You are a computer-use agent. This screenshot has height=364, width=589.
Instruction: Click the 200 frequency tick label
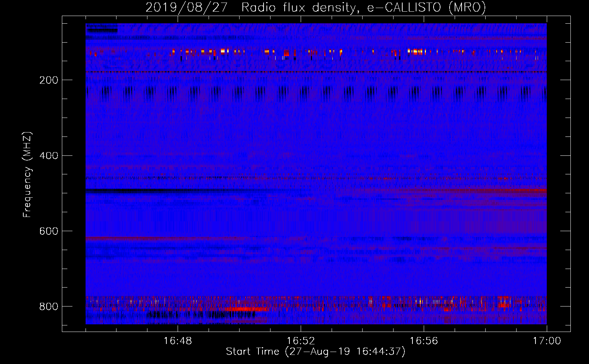click(x=49, y=80)
